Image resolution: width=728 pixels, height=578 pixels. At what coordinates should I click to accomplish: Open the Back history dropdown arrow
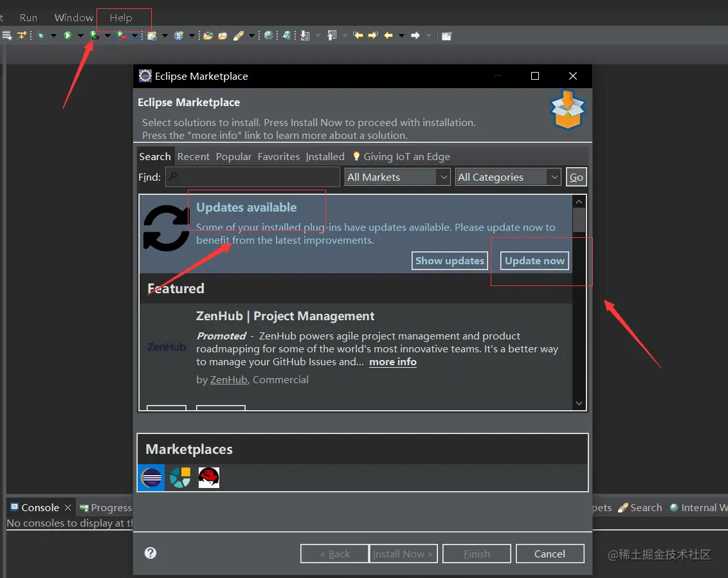[401, 35]
